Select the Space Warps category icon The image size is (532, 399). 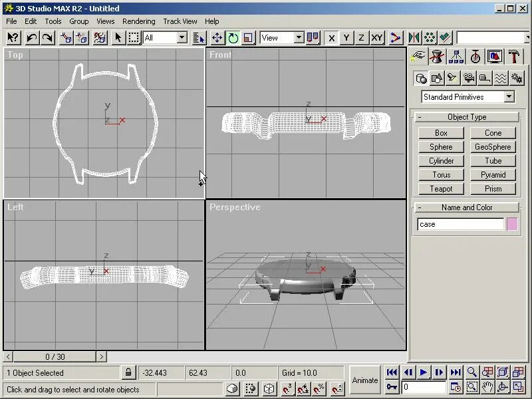501,78
